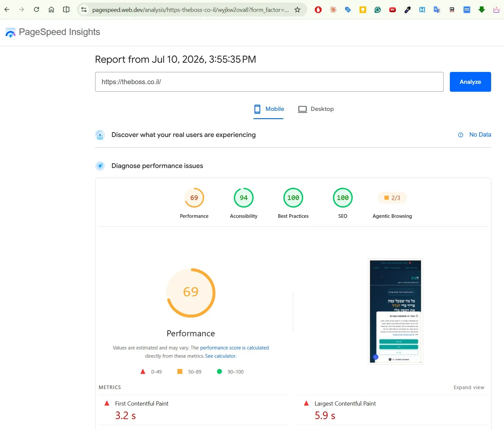Bookmark this page with the star
Screen dimensions: 504x430
(297, 10)
